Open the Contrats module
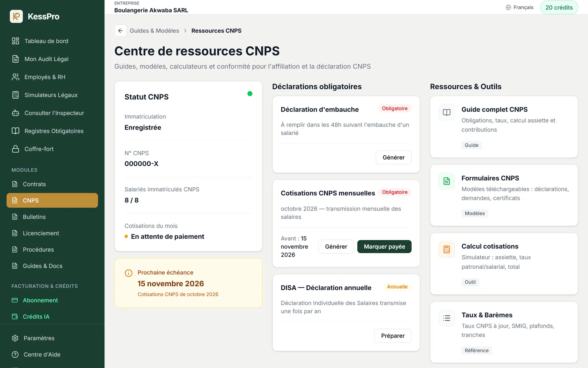 click(x=52, y=184)
